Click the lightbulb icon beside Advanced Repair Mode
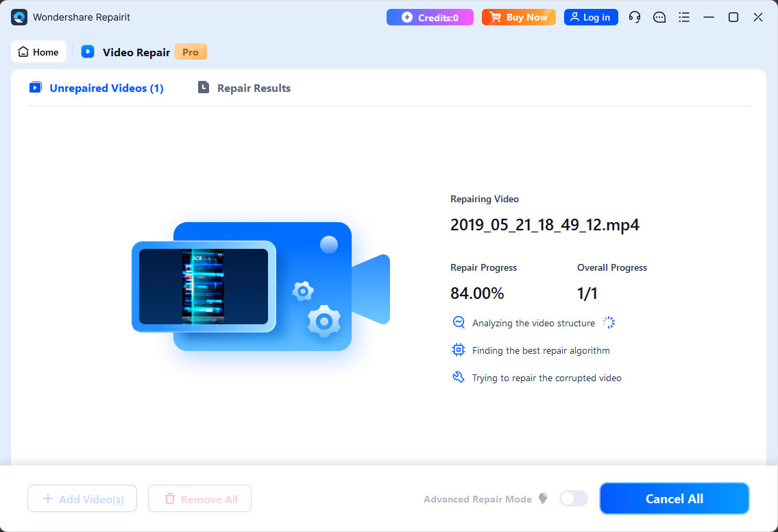 tap(542, 498)
